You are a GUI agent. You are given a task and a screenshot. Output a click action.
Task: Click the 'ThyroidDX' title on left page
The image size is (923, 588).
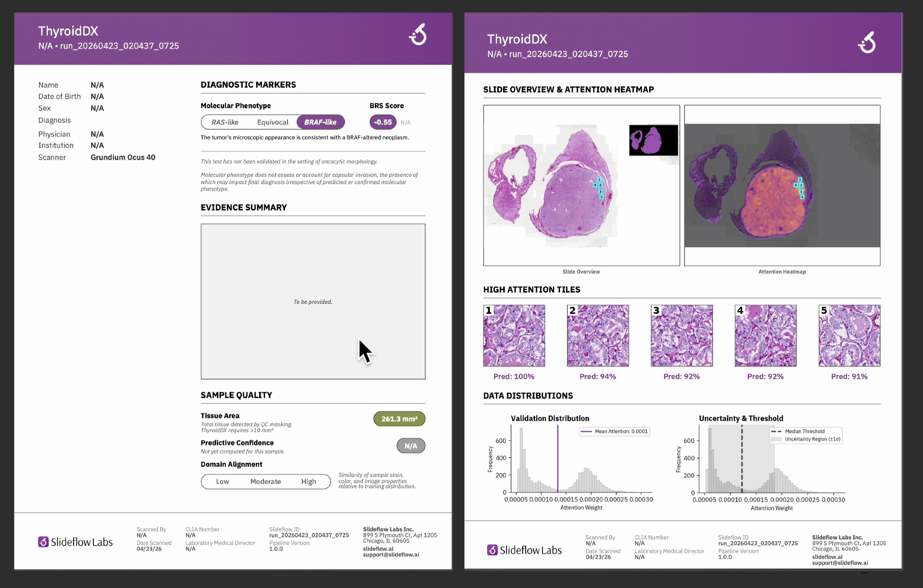(x=68, y=31)
